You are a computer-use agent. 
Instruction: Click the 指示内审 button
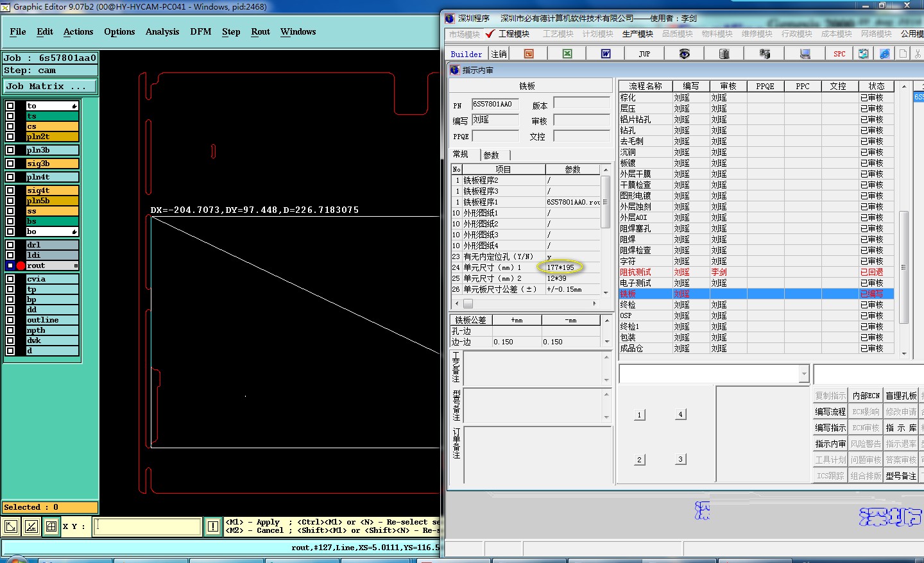(x=830, y=444)
